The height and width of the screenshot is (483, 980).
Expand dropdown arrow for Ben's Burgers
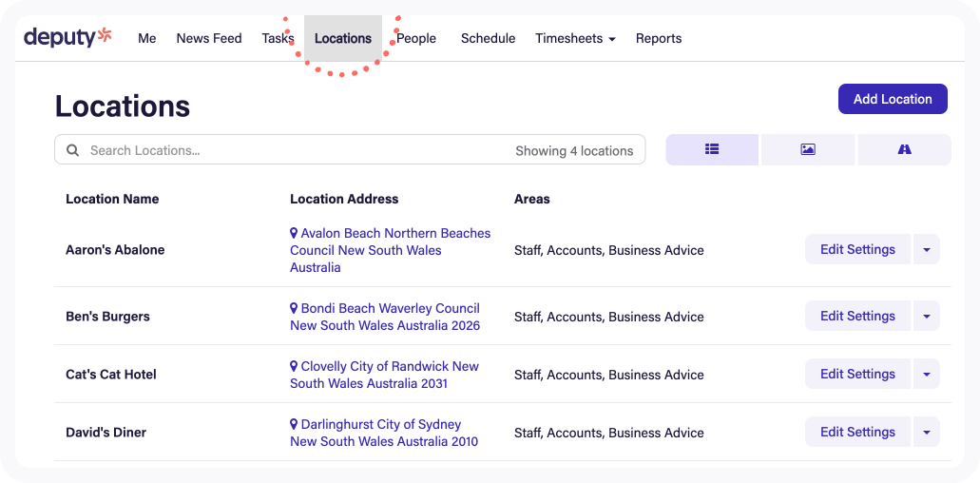click(926, 317)
